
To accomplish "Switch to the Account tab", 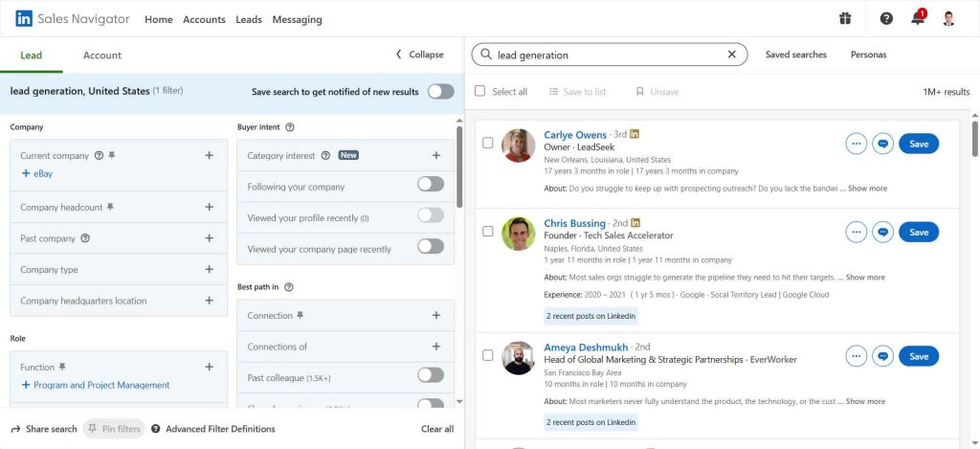I will [101, 55].
